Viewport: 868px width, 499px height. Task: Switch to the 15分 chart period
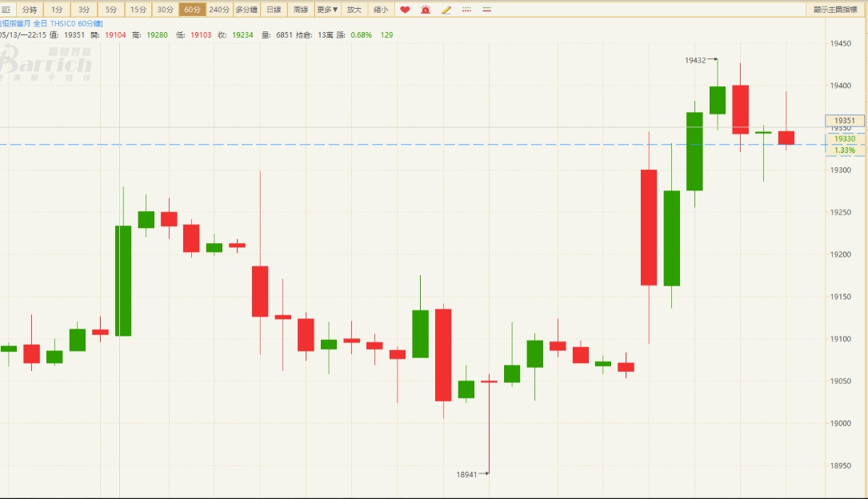click(x=138, y=10)
